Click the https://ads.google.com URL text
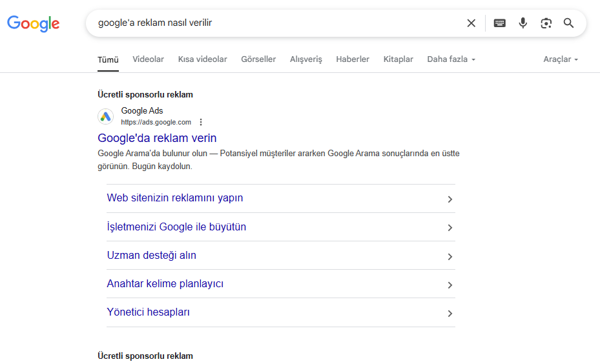Image resolution: width=600 pixels, height=364 pixels. (x=156, y=122)
